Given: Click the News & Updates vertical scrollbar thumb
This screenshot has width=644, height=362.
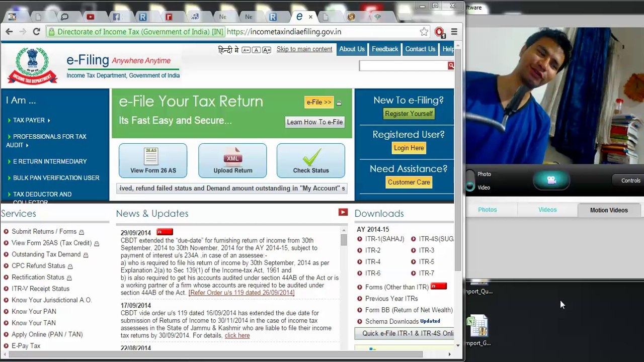Looking at the screenshot, I should click(344, 240).
